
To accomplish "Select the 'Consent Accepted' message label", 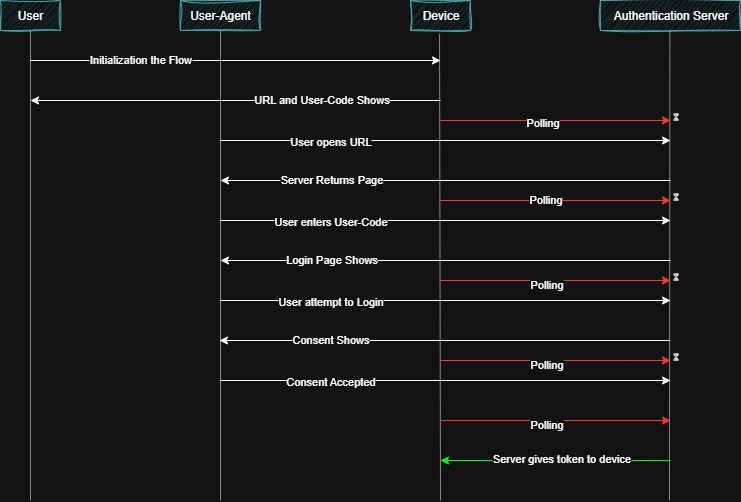I will [330, 382].
